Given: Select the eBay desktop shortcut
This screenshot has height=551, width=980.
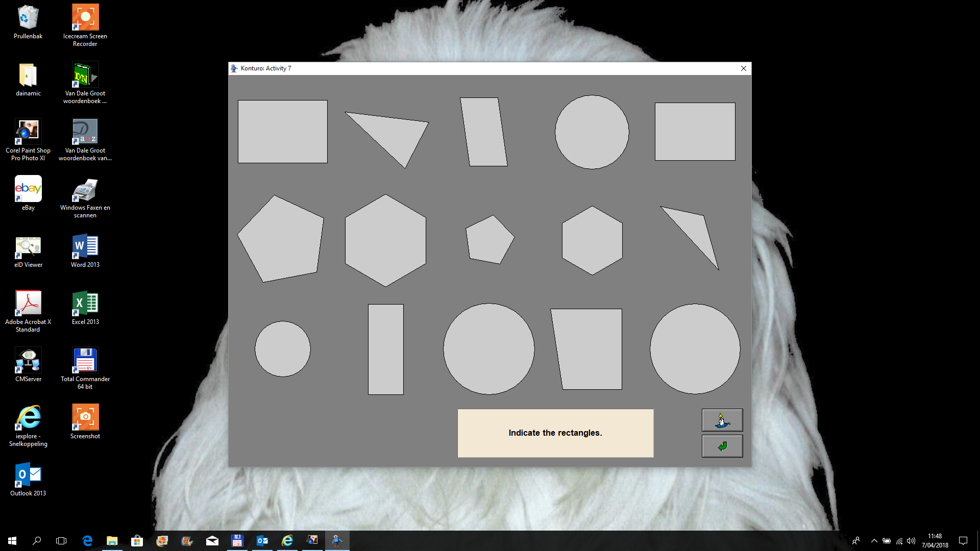Looking at the screenshot, I should tap(28, 194).
